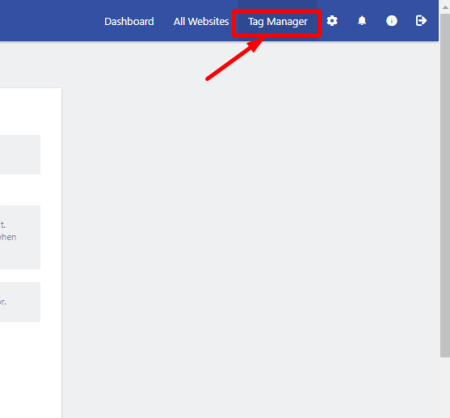The width and height of the screenshot is (450, 418).
Task: Click the tail end of the red arrow
Action: (x=208, y=79)
